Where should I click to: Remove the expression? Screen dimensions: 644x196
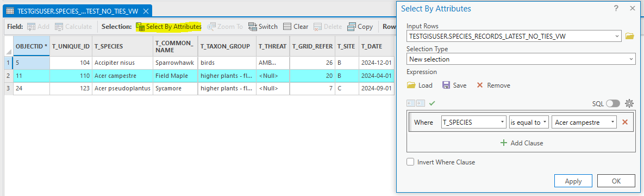493,85
